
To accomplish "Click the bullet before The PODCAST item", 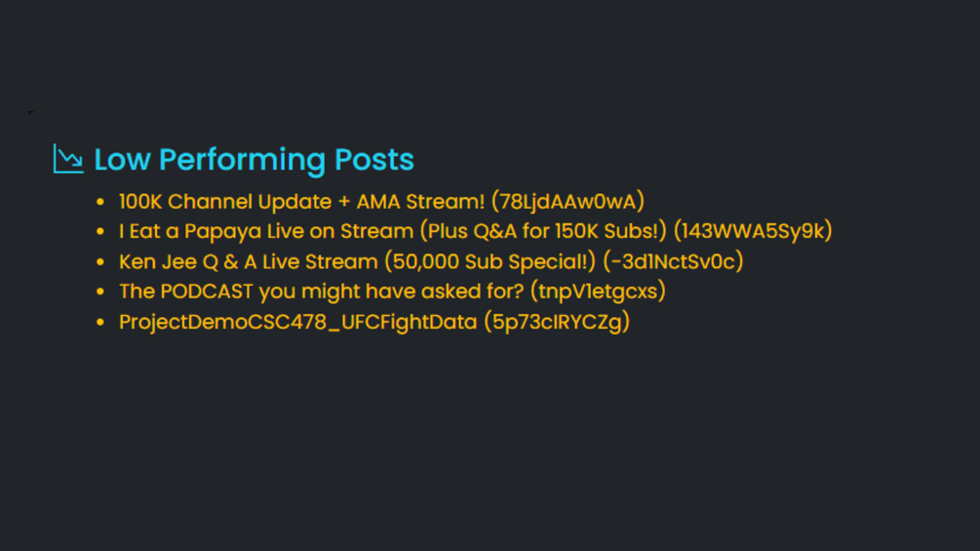I will tap(100, 292).
